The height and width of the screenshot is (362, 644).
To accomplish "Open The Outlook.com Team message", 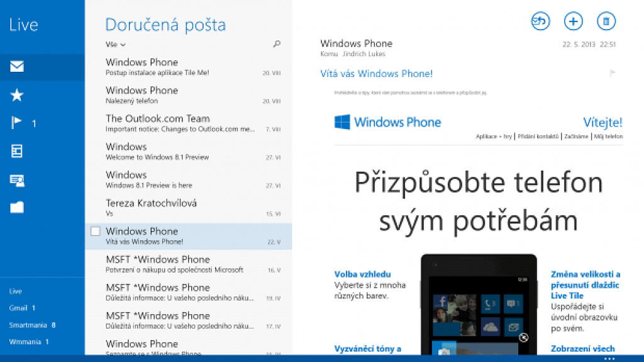I will coord(189,123).
